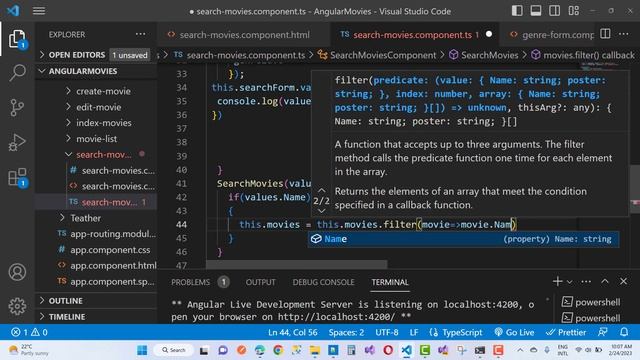
Task: Collapse the search-mov... folder
Action: click(x=103, y=155)
